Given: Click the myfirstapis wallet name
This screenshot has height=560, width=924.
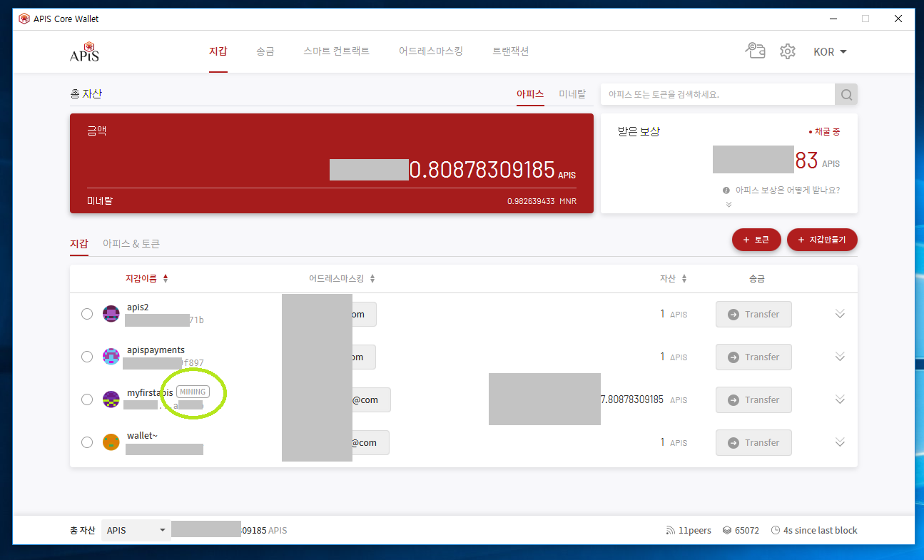Looking at the screenshot, I should tap(150, 393).
